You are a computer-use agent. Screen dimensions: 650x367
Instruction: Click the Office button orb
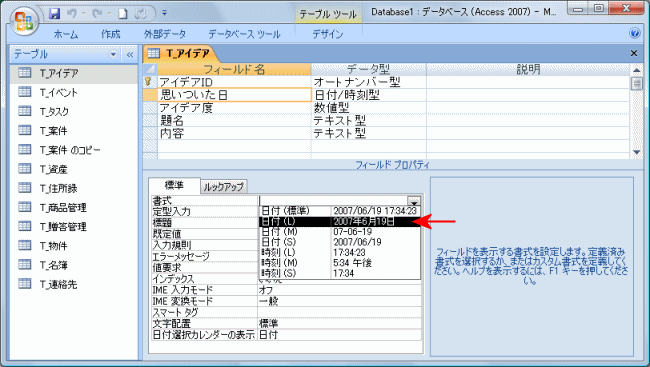tap(24, 20)
